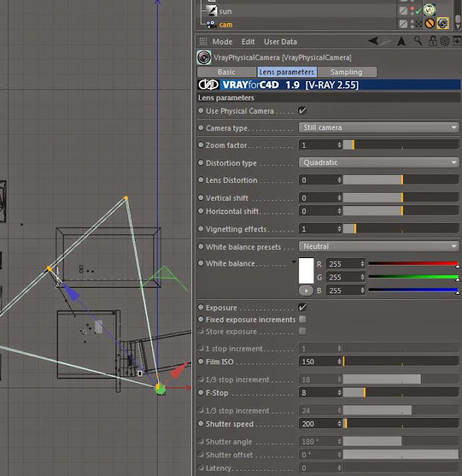Screen dimensions: 462x476
Task: Click the Horizontal shift slider
Action: click(401, 211)
